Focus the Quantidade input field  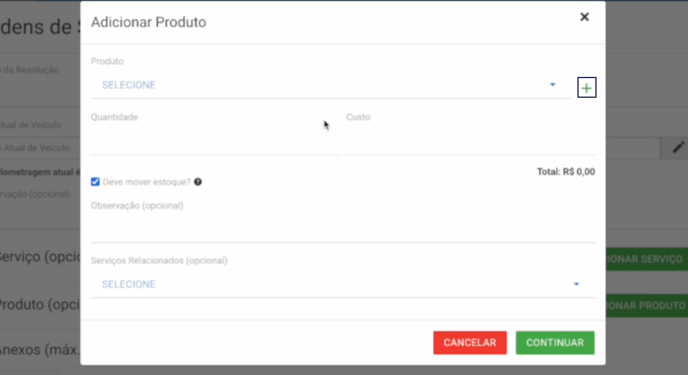215,143
